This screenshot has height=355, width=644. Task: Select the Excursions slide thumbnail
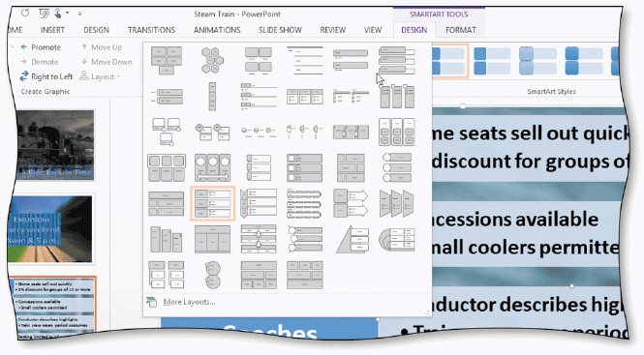[x=50, y=228]
